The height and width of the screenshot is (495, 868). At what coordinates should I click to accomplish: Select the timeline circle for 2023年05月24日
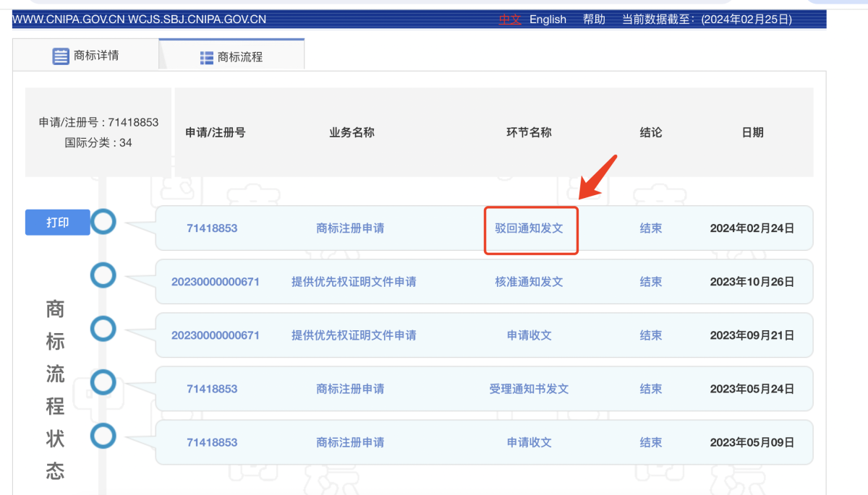coord(103,382)
